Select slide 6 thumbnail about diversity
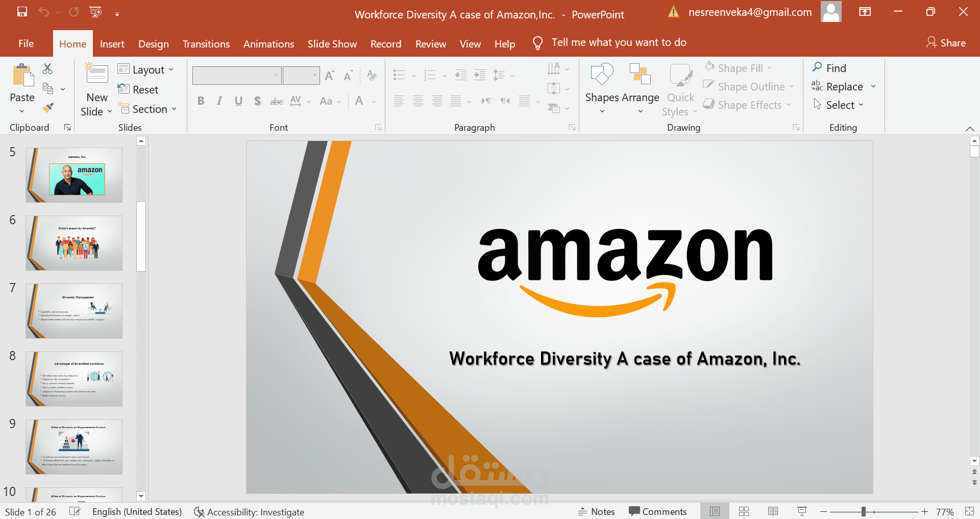The image size is (980, 519). 74,243
